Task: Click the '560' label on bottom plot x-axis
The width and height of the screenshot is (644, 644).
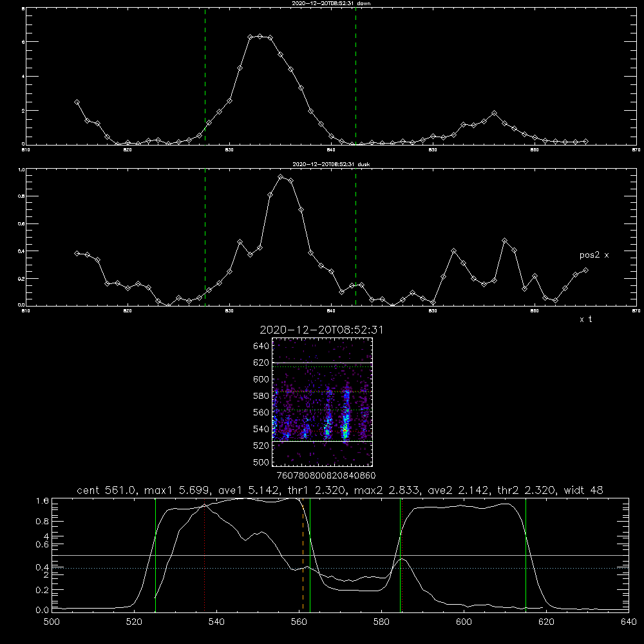Action: (x=299, y=622)
